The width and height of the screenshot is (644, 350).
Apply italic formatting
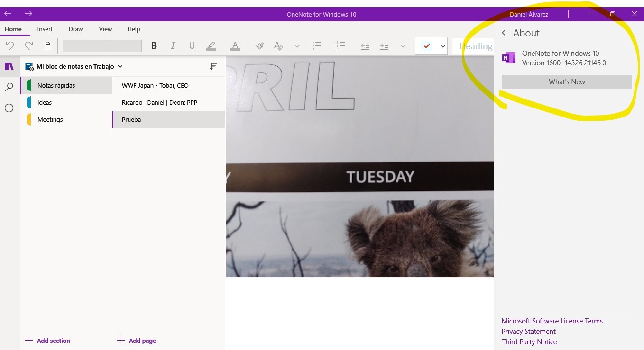(x=173, y=46)
